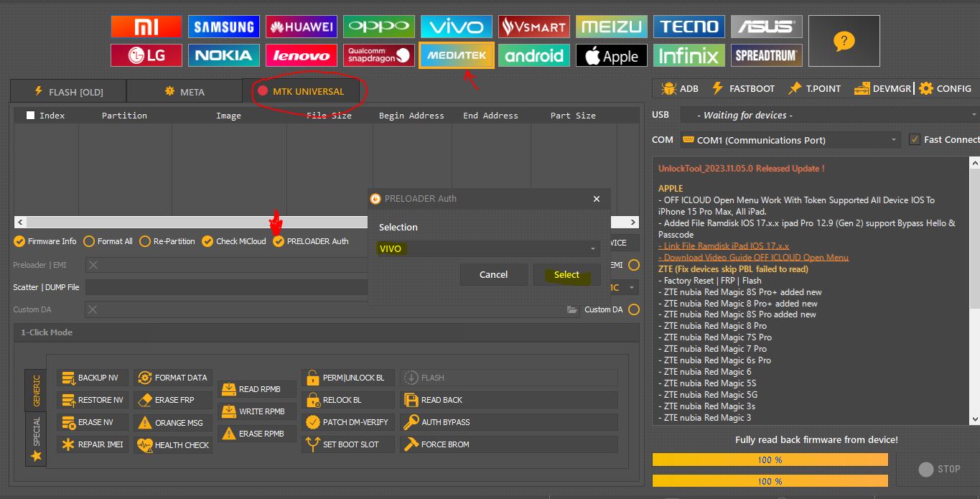This screenshot has width=980, height=499.
Task: Toggle the Check MiCloud option
Action: (x=234, y=241)
